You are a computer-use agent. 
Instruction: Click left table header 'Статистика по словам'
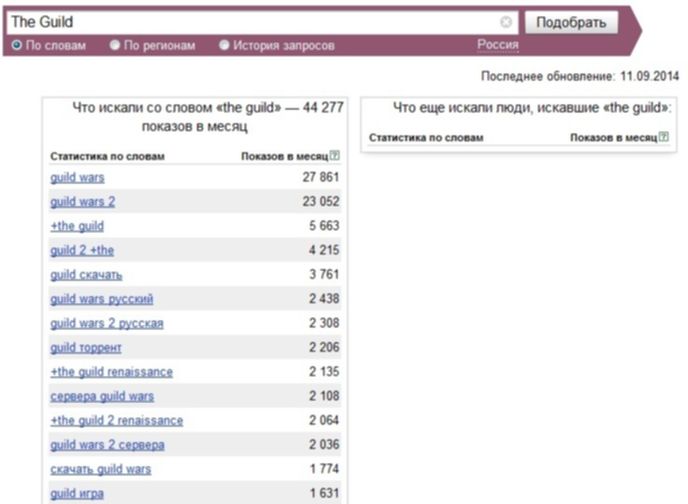click(107, 156)
